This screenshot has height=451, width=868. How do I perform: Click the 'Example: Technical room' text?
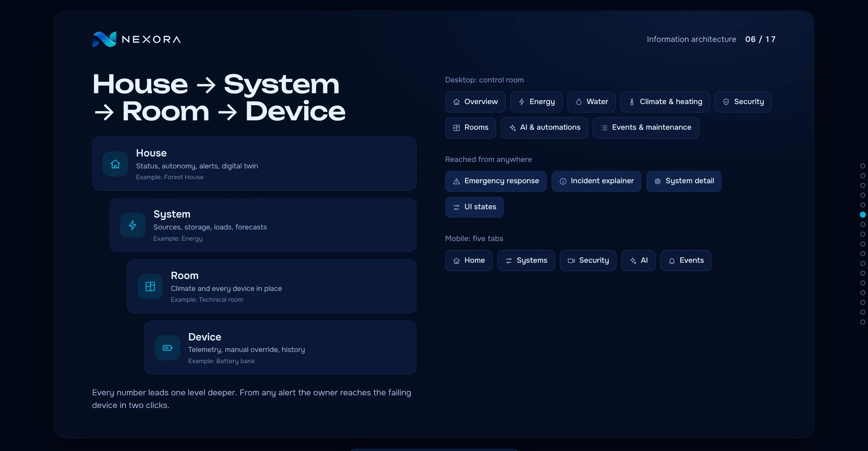pos(207,300)
